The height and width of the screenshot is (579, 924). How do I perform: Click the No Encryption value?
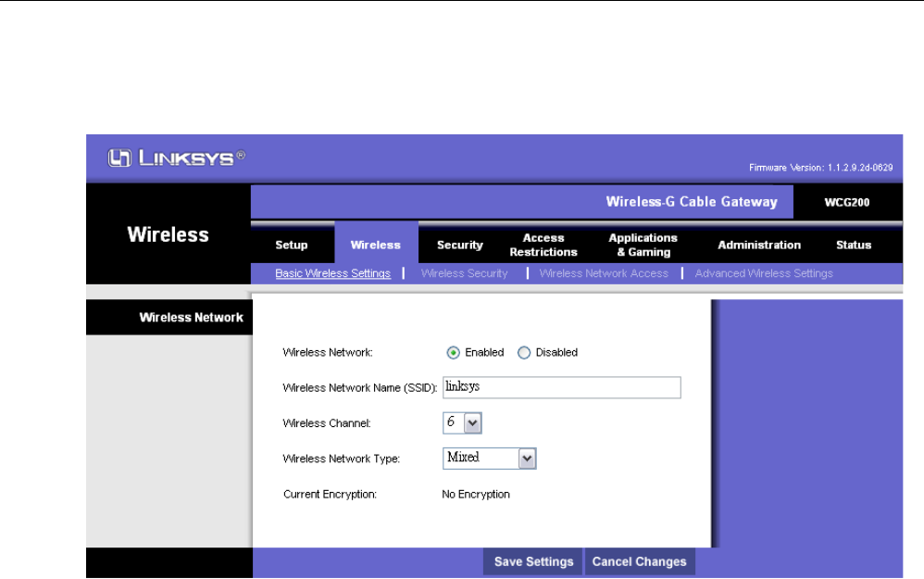[x=476, y=494]
